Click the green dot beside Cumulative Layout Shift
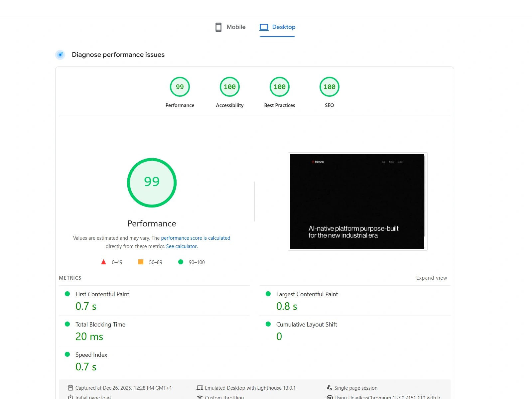532x399 pixels. (x=268, y=324)
